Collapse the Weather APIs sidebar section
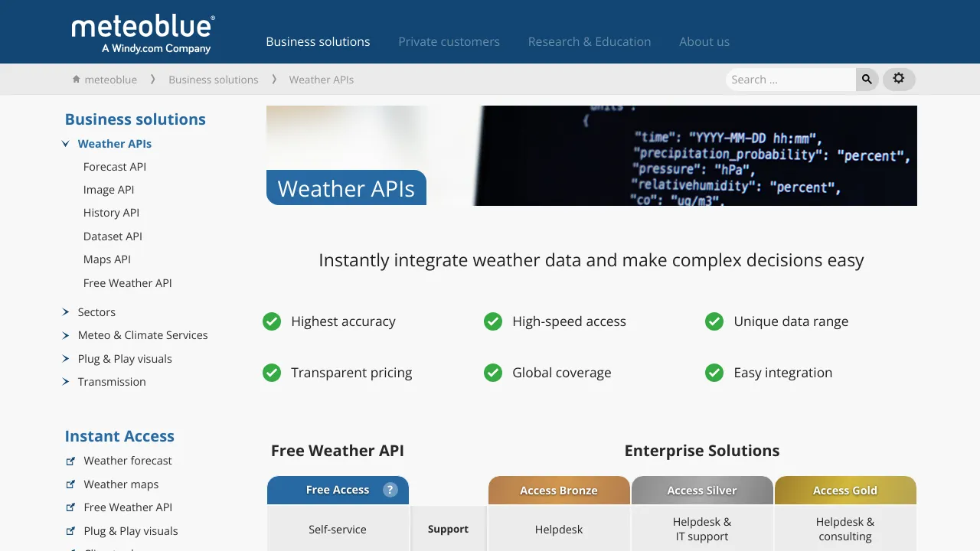Image resolution: width=980 pixels, height=551 pixels. click(x=66, y=144)
